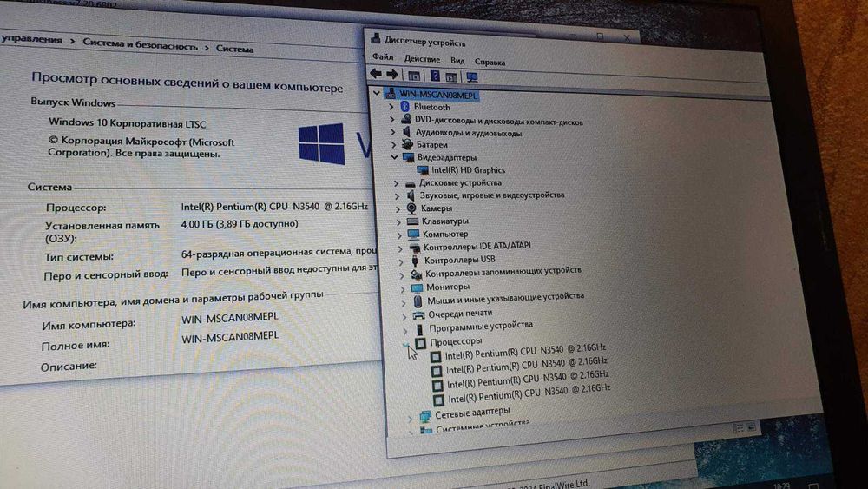Screen dimensions: 868x489
Task: Collapse the WIN-MSCAN08MEPL root node
Action: [377, 92]
